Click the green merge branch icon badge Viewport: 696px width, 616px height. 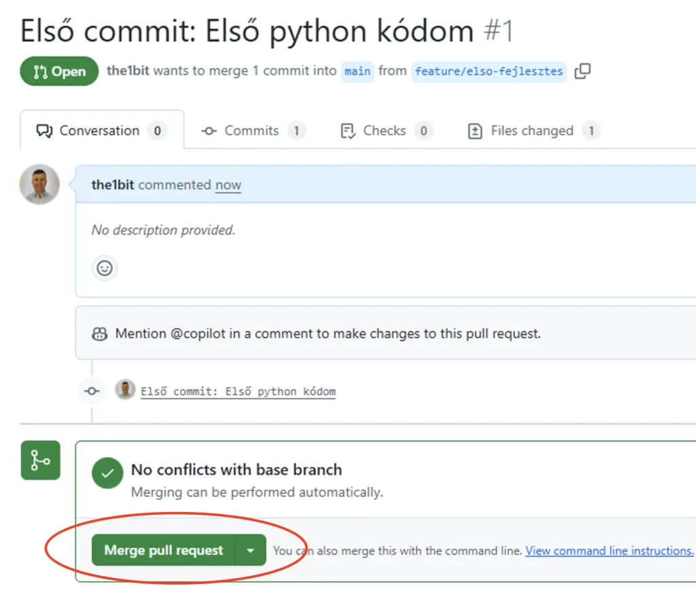[41, 460]
